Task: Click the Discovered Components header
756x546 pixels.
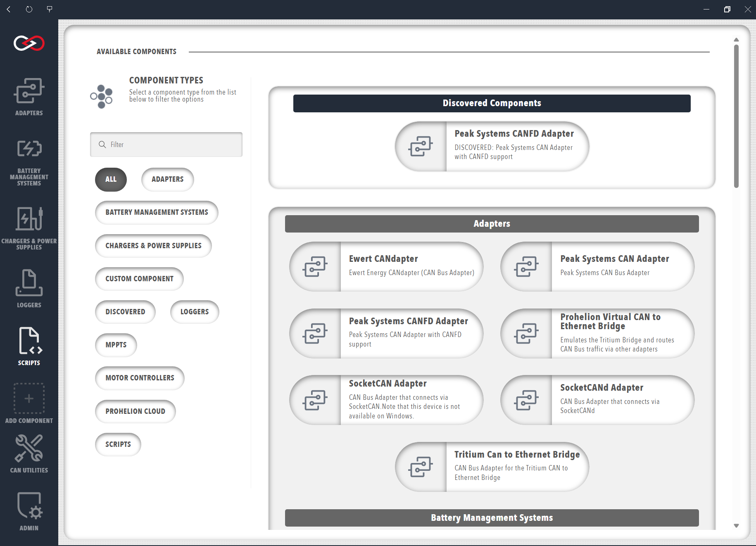Action: tap(492, 103)
